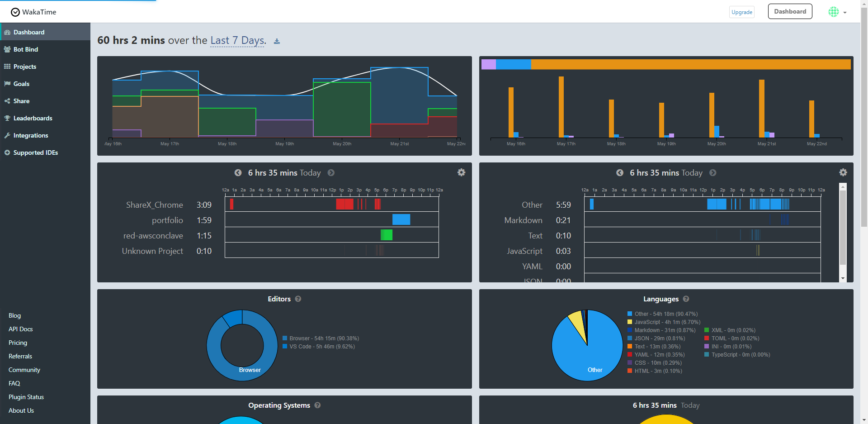
Task: Open settings gear of projects timeline
Action: [x=461, y=172]
